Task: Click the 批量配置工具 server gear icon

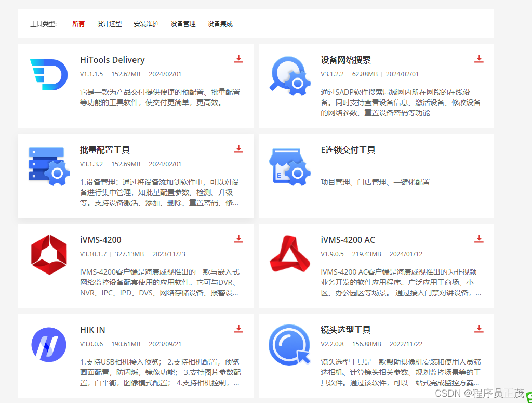Action: 49,166
